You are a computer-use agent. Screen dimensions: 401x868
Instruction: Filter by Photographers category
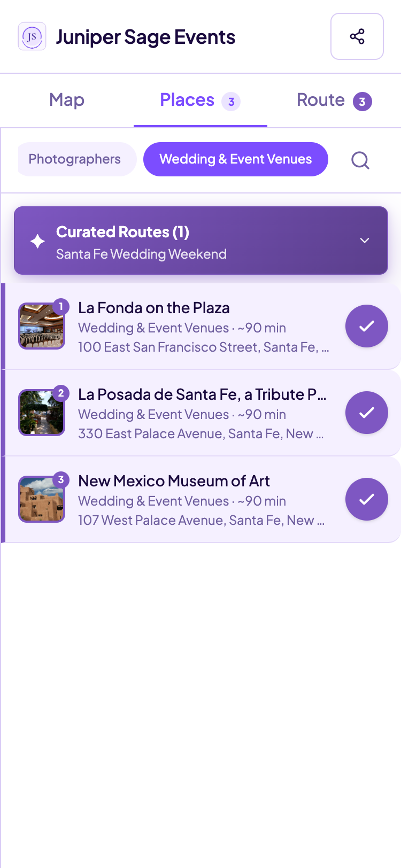click(75, 159)
